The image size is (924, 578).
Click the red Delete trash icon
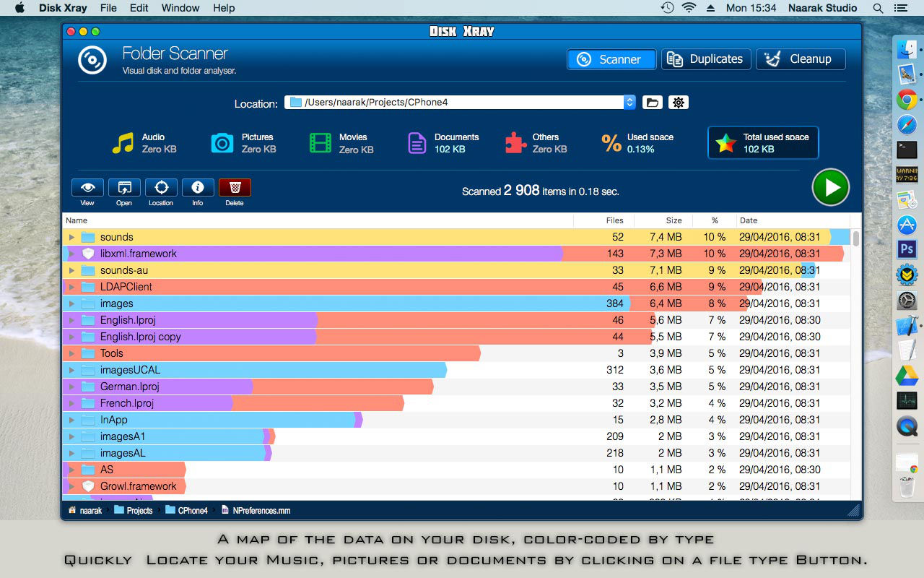tap(235, 188)
